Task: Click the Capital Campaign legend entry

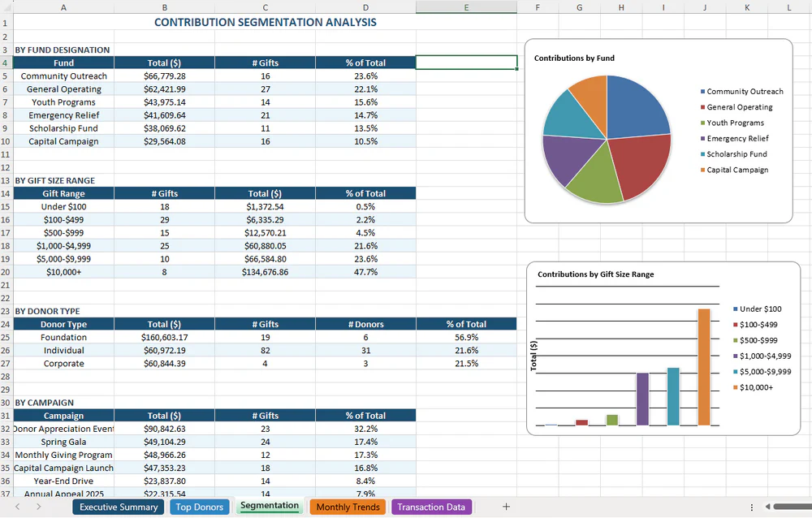Action: tap(736, 170)
